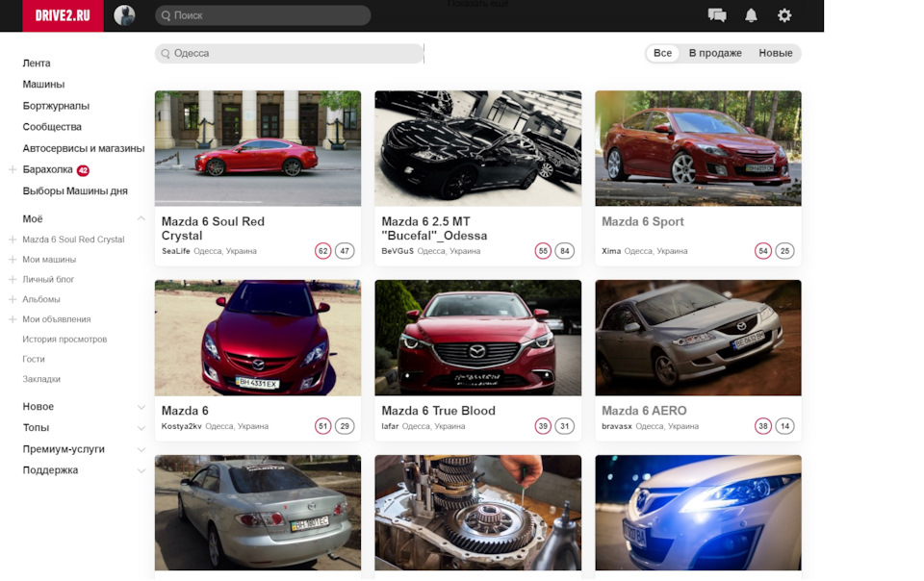924x581 pixels.
Task: Click the red 42 badge on Барахолка
Action: [83, 170]
